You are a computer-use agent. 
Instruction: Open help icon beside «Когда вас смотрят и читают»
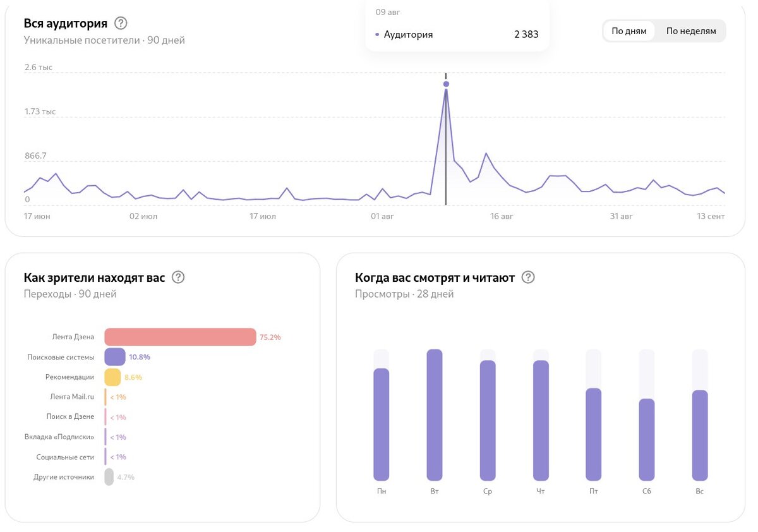[x=528, y=277]
